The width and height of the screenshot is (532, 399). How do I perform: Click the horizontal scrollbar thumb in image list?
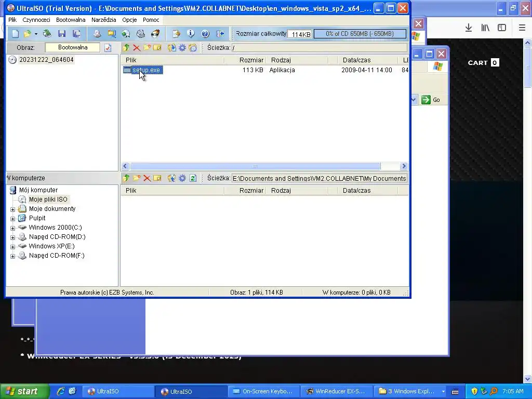coord(255,166)
